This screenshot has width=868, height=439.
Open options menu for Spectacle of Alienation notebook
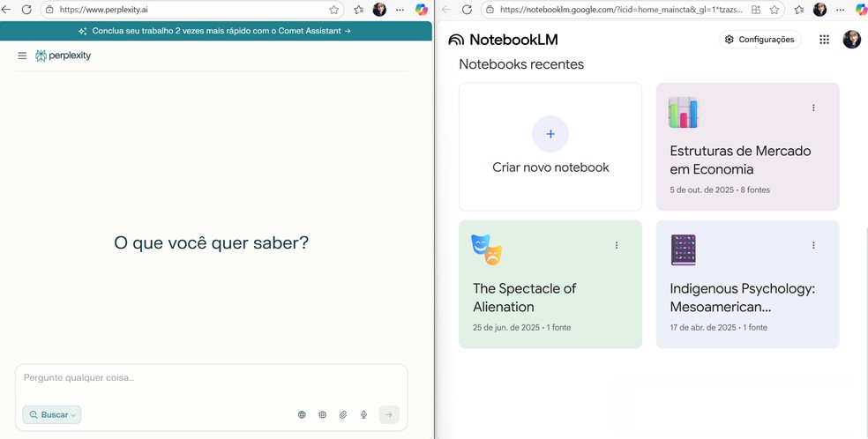[616, 245]
